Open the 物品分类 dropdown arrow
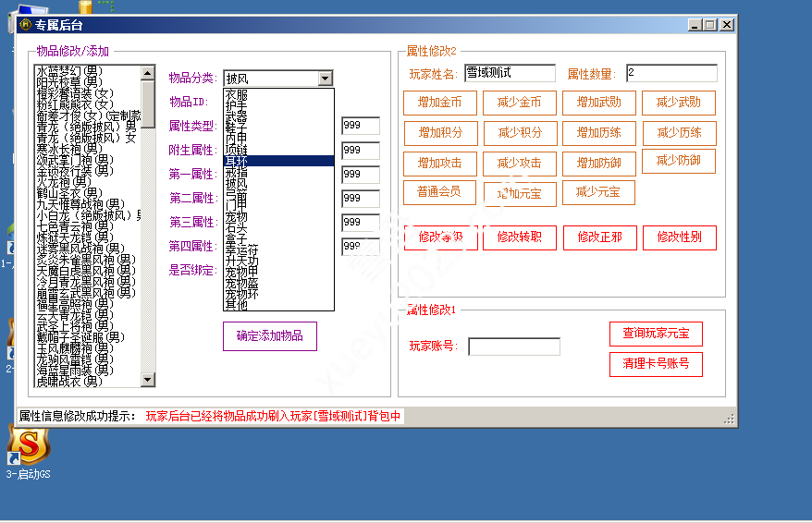812x523 pixels. click(326, 79)
